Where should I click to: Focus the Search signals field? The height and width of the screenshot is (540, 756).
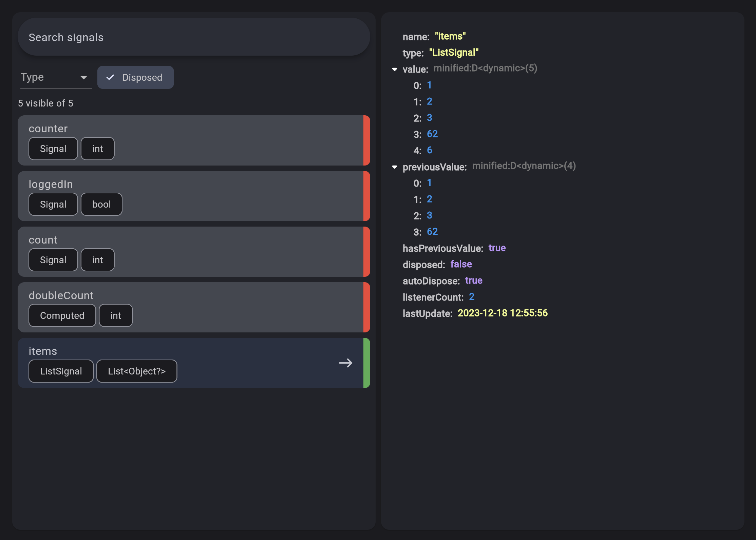pos(193,37)
